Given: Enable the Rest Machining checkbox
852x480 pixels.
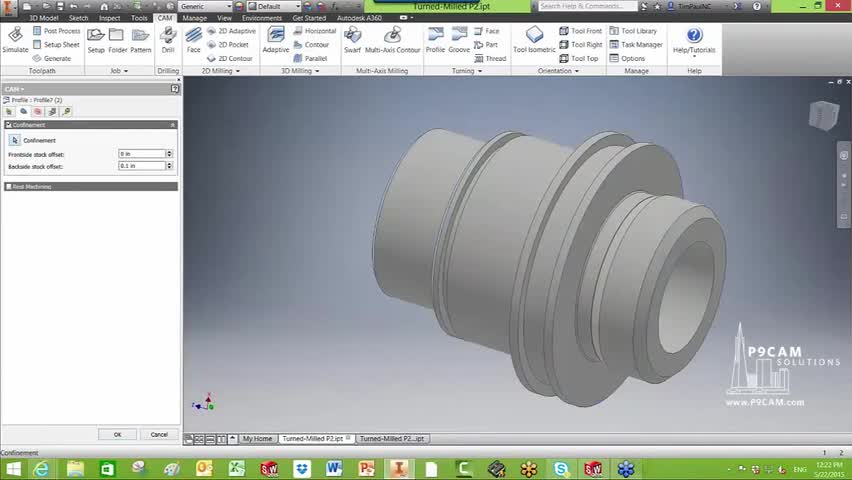Looking at the screenshot, I should [8, 186].
